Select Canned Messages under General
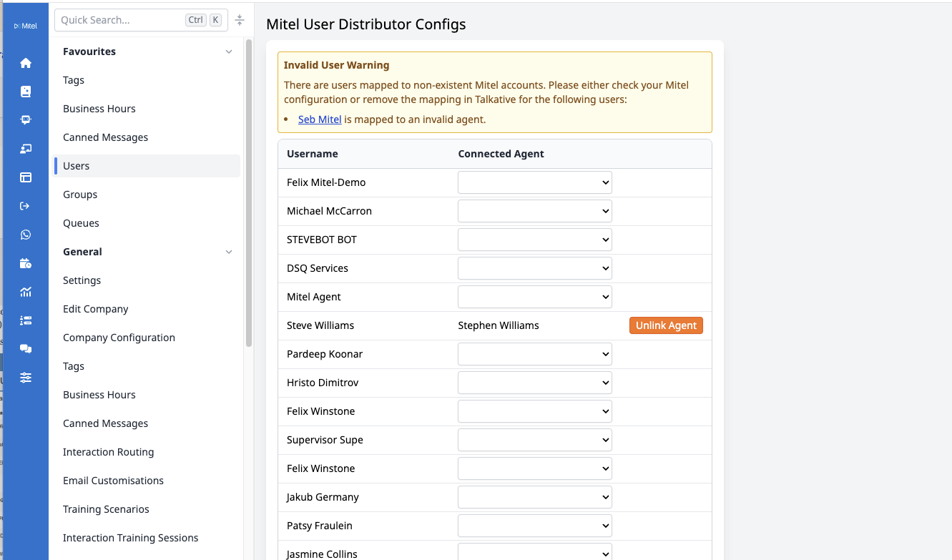The image size is (952, 560). pyautogui.click(x=106, y=423)
